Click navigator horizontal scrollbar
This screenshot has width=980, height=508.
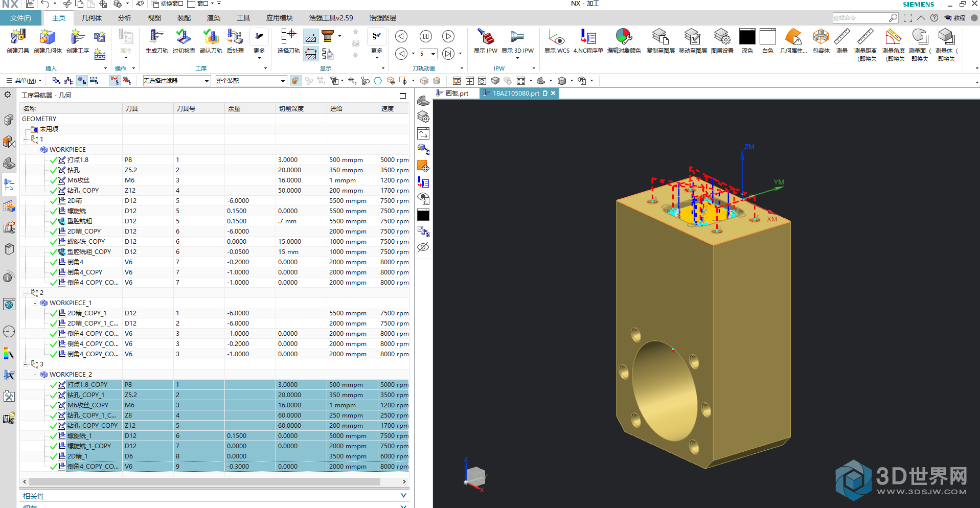click(x=204, y=481)
